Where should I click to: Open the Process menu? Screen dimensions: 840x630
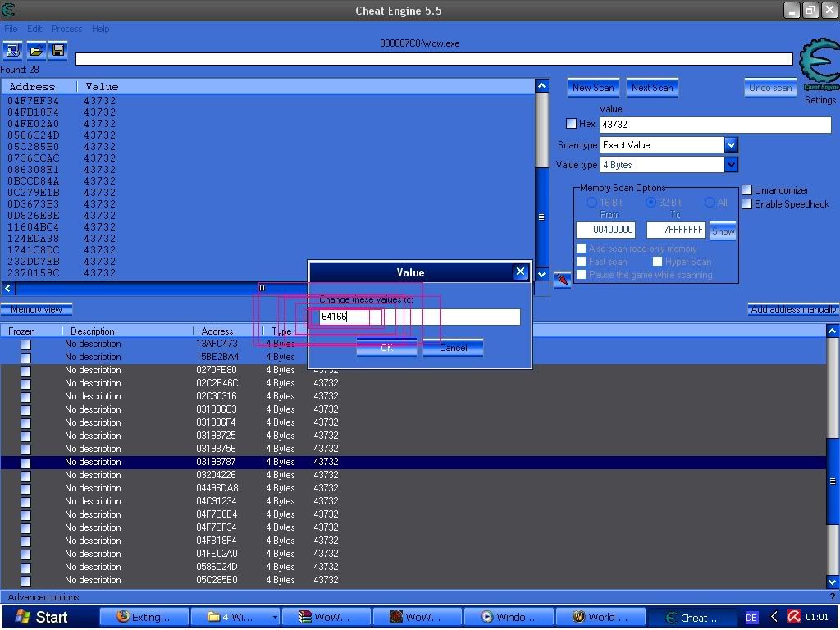coord(67,29)
